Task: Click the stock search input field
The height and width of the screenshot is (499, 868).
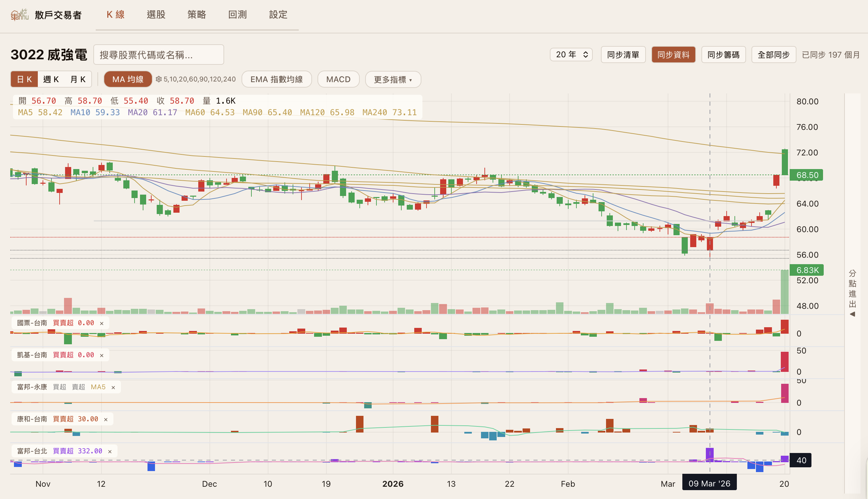Action: pos(159,55)
